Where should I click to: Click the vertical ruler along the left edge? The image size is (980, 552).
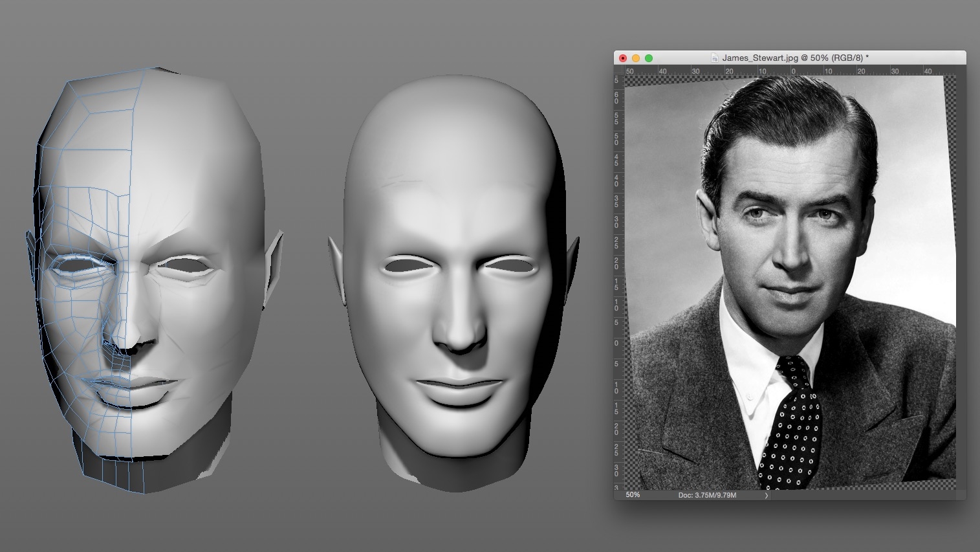pyautogui.click(x=618, y=283)
